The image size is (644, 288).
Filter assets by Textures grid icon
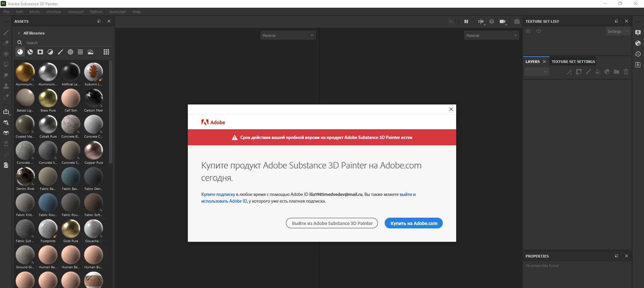pos(80,52)
